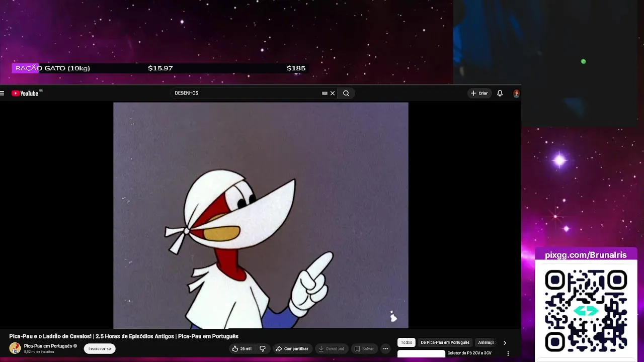
Task: Like the video with 26 mil
Action: click(242, 348)
